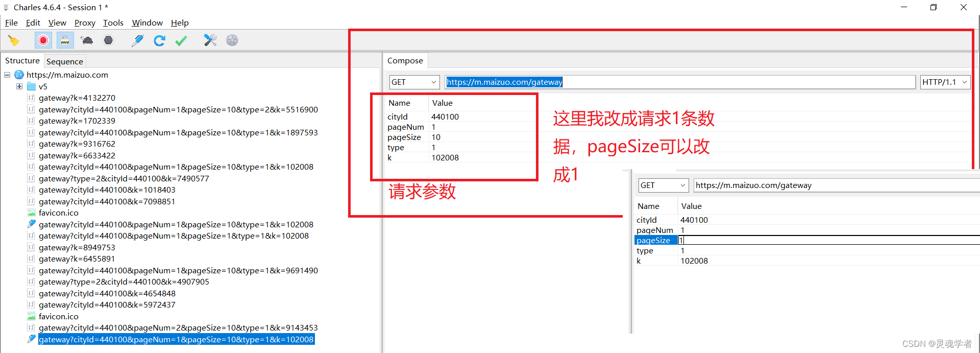This screenshot has height=353, width=980.
Task: Click the Name column header in lower panel
Action: (x=648, y=206)
